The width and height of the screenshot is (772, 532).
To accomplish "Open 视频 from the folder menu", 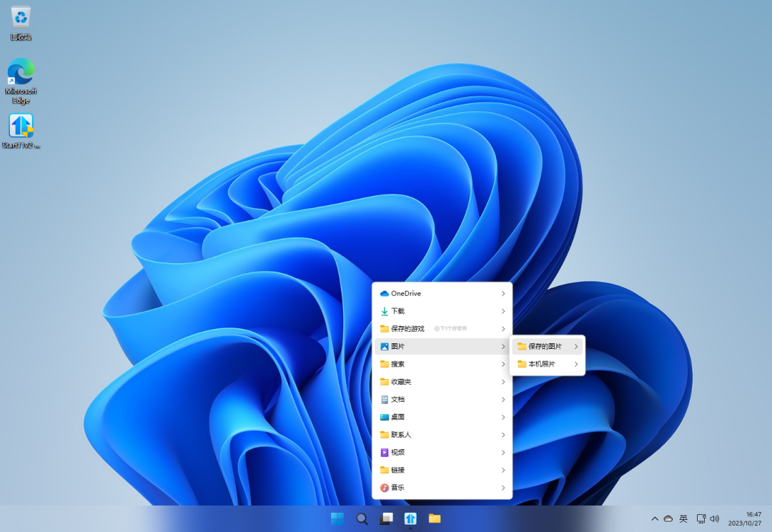I will click(x=397, y=452).
